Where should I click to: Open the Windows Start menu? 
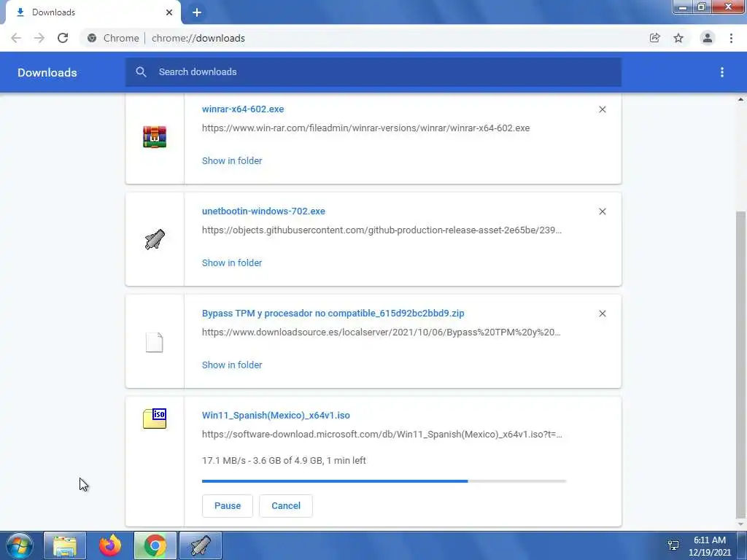pyautogui.click(x=20, y=545)
